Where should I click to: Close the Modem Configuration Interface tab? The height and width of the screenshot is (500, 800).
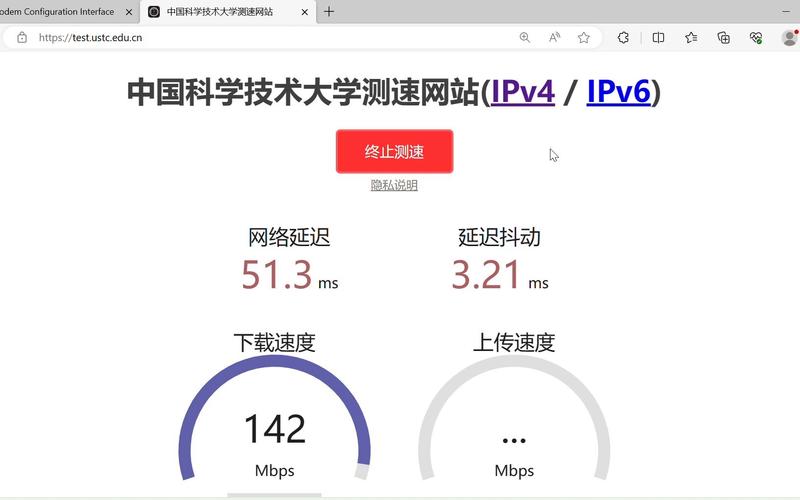[x=129, y=12]
